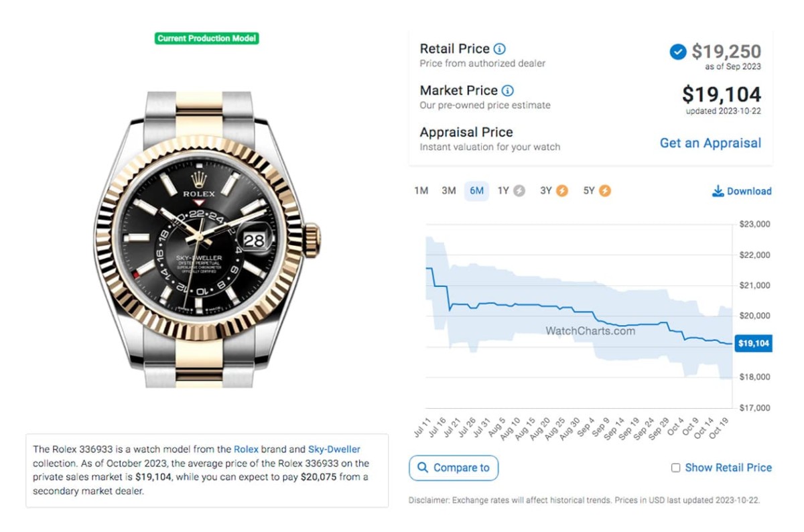Click the Current Production Model badge

(207, 38)
